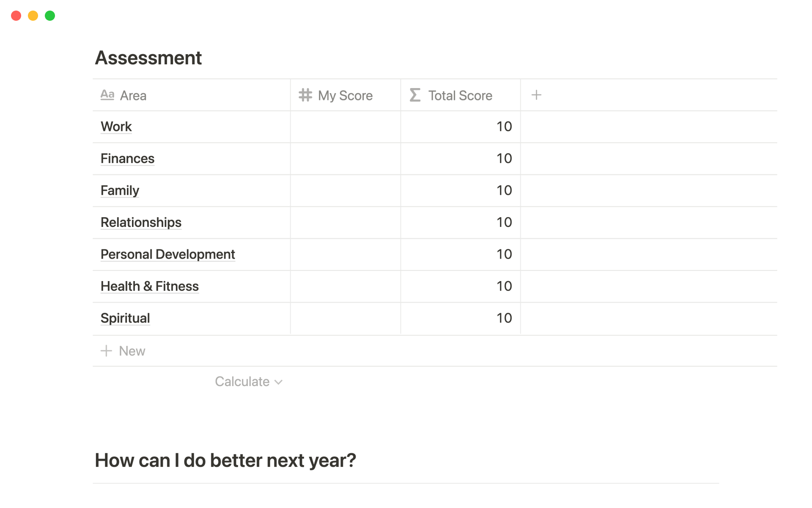Click the green fullscreen window button
812x508 pixels.
click(50, 16)
